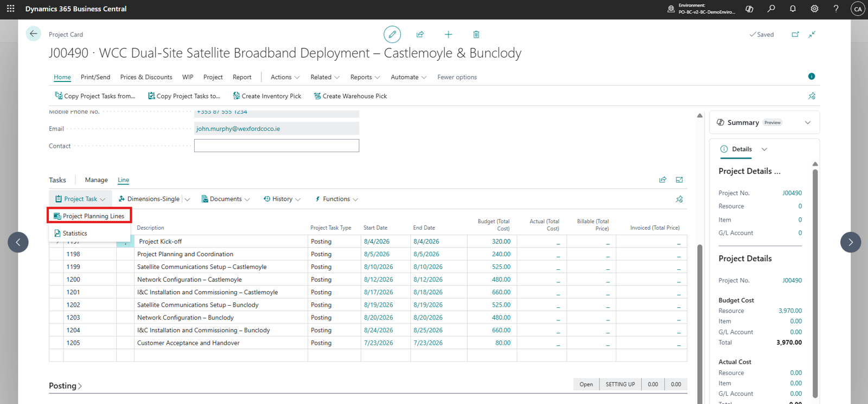Expand the Reports dropdown menu
Screen dimensions: 868x404
365,77
